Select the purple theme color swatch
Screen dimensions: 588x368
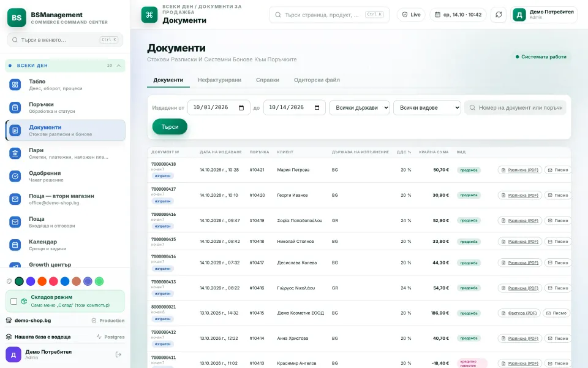coord(31,282)
